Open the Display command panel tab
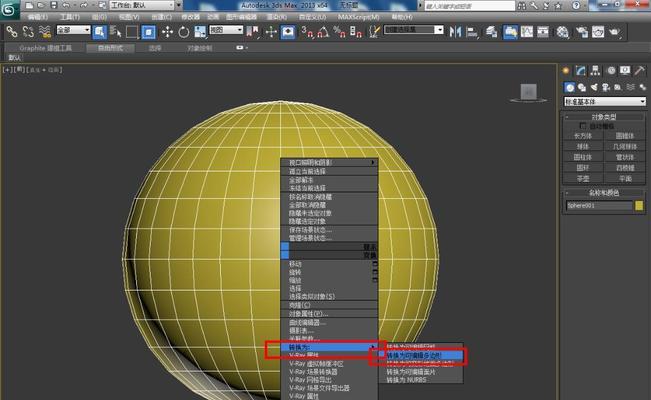651x400 pixels. tap(625, 71)
